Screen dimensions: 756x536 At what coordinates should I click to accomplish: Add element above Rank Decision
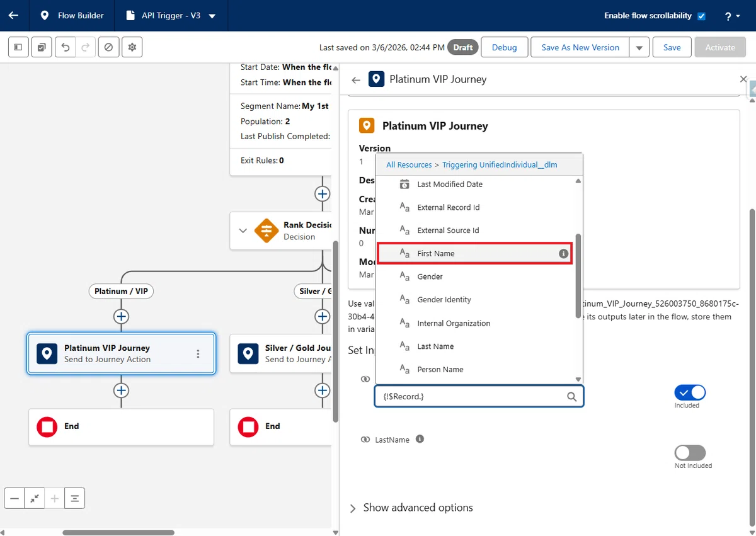pos(323,193)
